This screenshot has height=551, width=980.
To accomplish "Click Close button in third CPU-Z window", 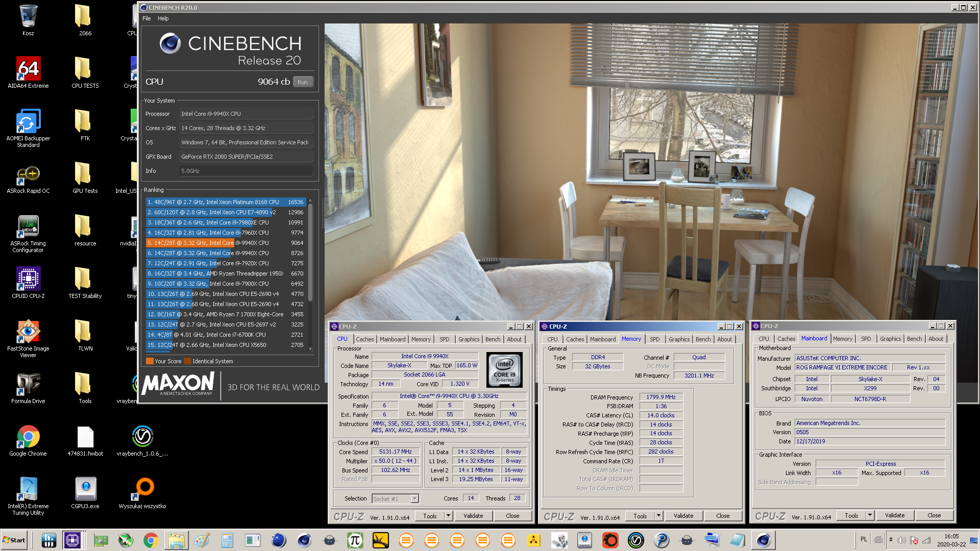I will [x=934, y=515].
